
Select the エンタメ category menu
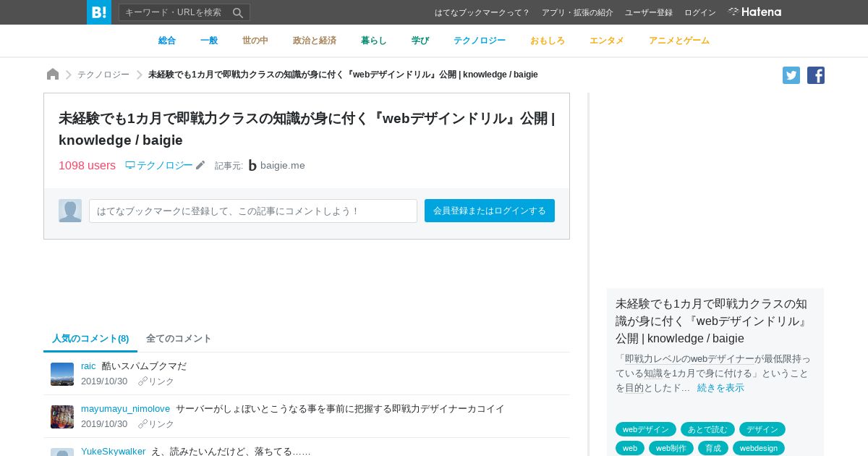tap(607, 41)
